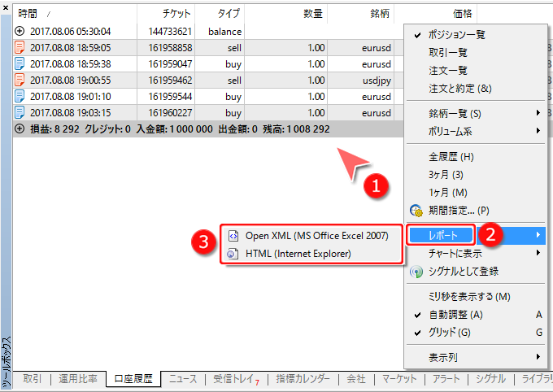Choose 全履歴 (H) period
The width and height of the screenshot is (553, 392).
(476, 157)
